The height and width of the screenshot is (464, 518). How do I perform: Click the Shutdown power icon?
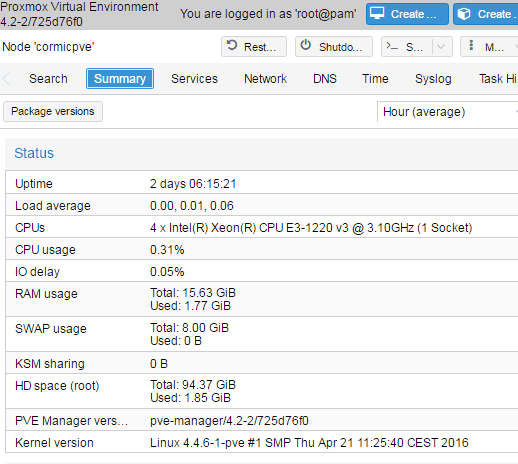click(306, 45)
